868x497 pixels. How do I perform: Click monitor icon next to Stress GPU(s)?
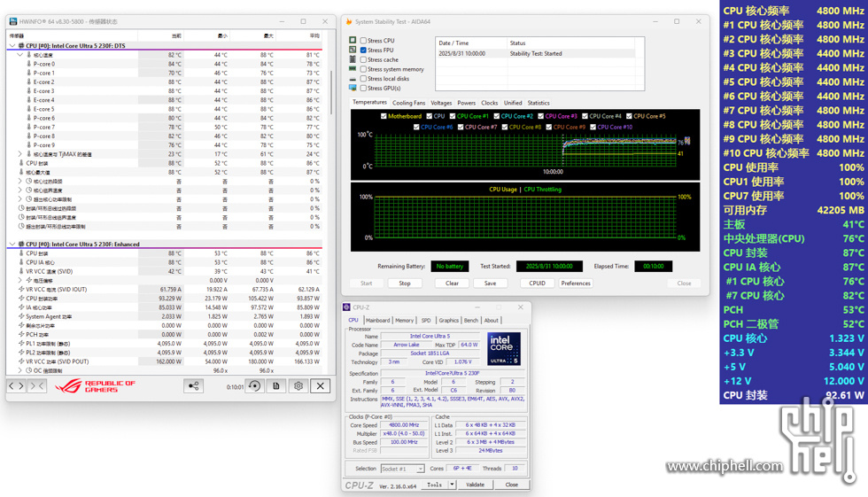[x=353, y=88]
